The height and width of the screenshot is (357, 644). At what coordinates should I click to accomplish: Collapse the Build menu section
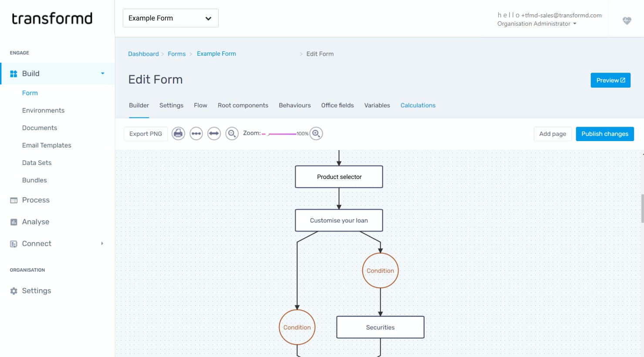[x=103, y=74]
